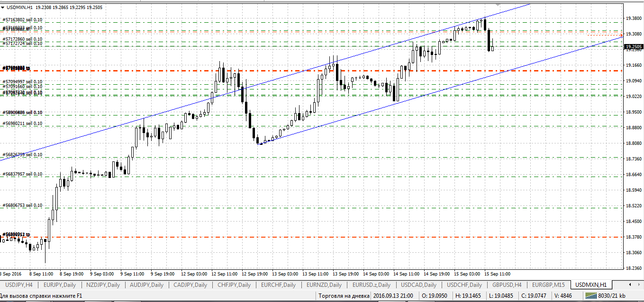
Task: Select EURNZD,Daily chart tab
Action: [x=324, y=285]
